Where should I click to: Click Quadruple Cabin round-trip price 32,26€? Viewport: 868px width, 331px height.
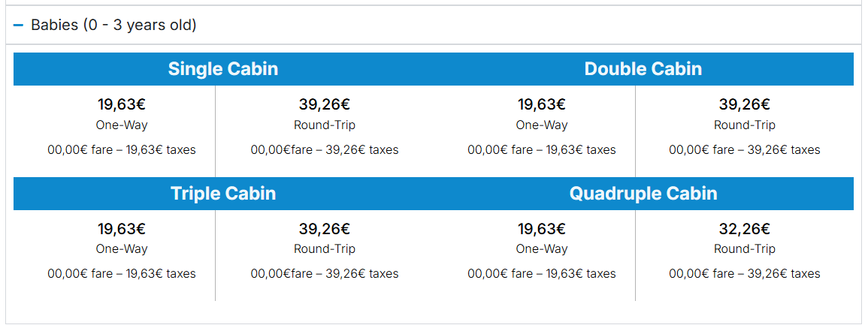pyautogui.click(x=745, y=229)
